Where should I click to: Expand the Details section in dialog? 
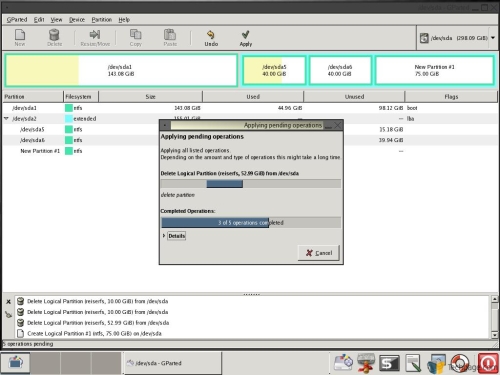[174, 236]
